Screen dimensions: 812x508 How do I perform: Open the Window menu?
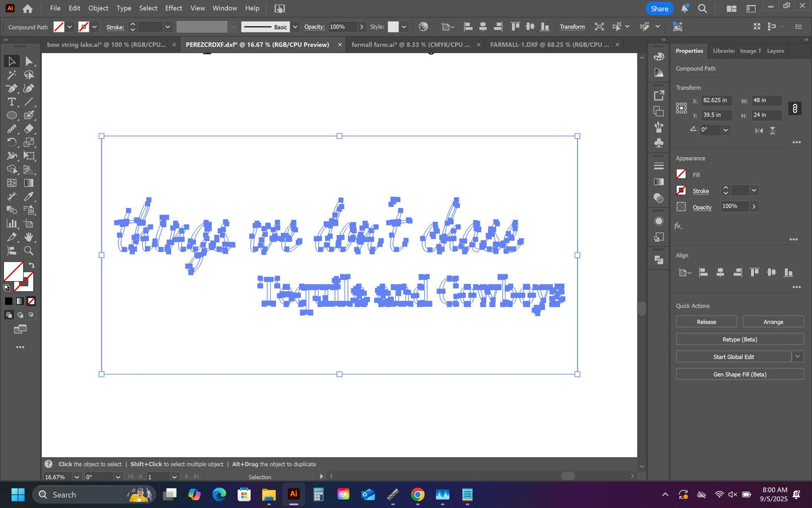tap(225, 8)
